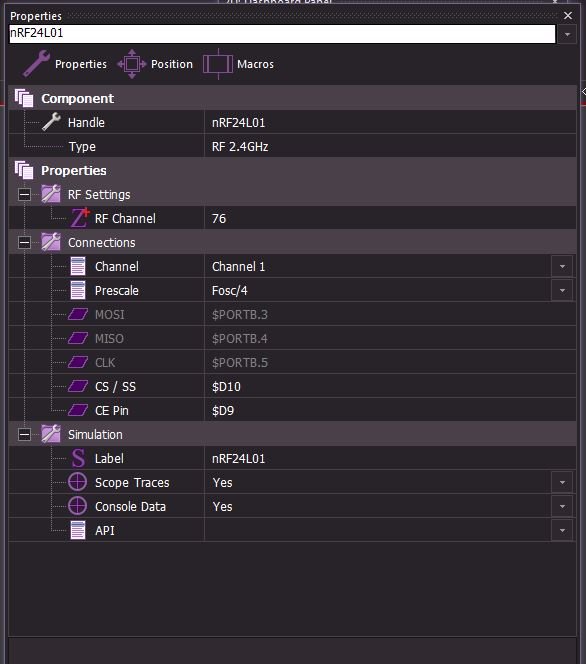Click the API list icon
586x664 pixels.
[78, 530]
